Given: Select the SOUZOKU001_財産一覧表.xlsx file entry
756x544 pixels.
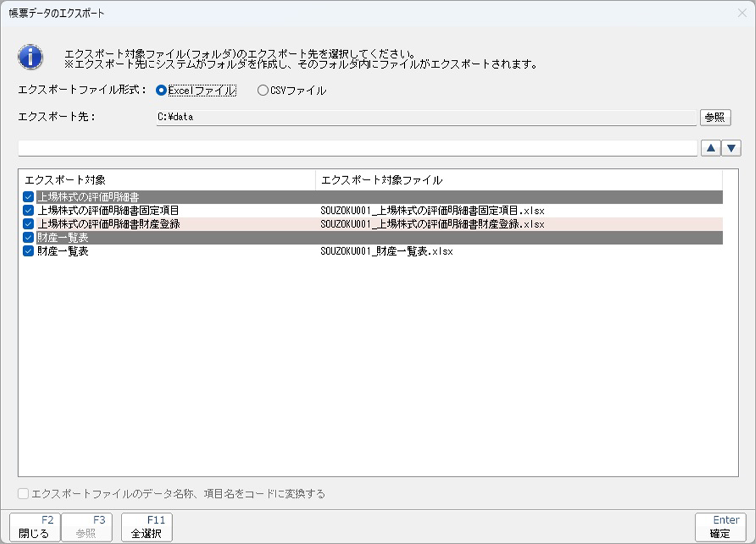Looking at the screenshot, I should pos(387,252).
